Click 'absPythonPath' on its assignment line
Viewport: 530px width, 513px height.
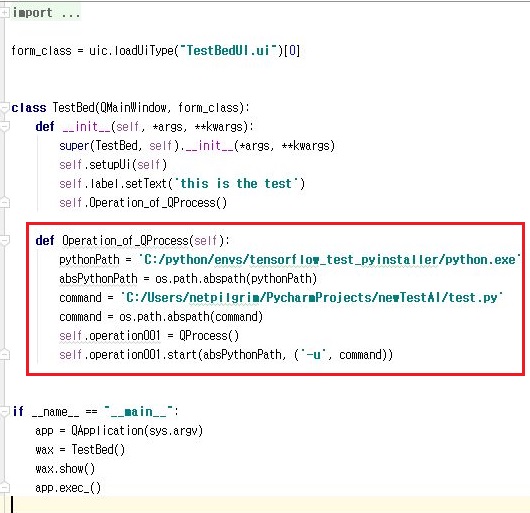[x=98, y=279]
